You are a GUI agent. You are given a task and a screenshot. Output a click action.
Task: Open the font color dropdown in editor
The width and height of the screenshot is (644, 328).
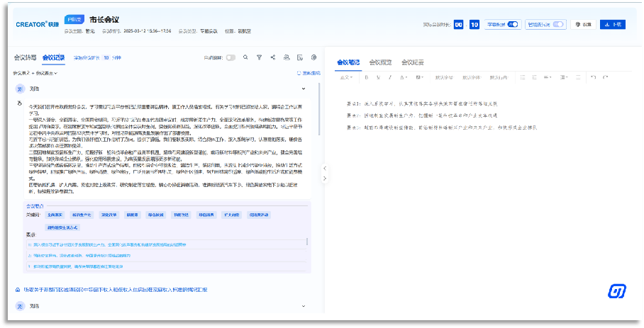click(x=404, y=77)
